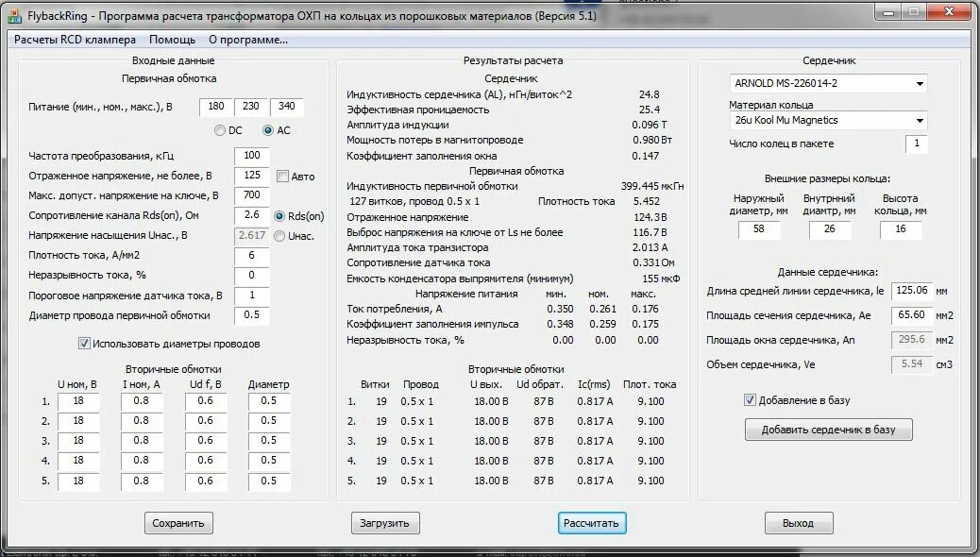Click secondary winding 2 I ном field

pos(142,421)
